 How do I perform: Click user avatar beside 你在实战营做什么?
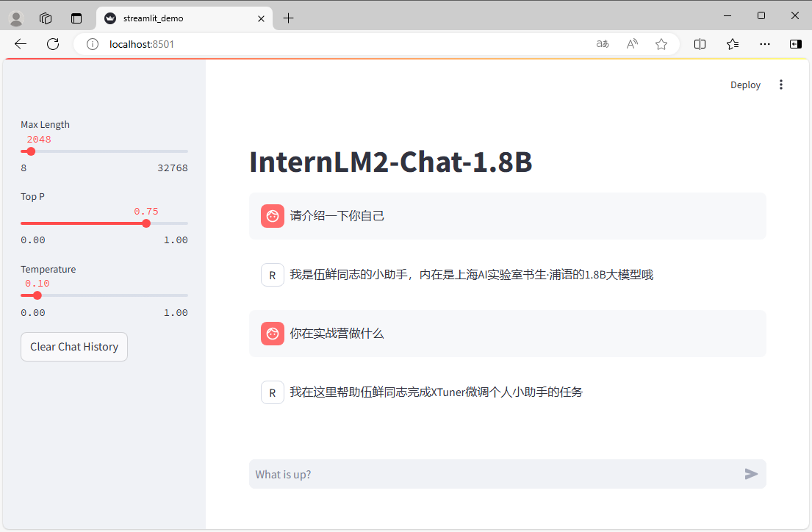[x=273, y=334]
